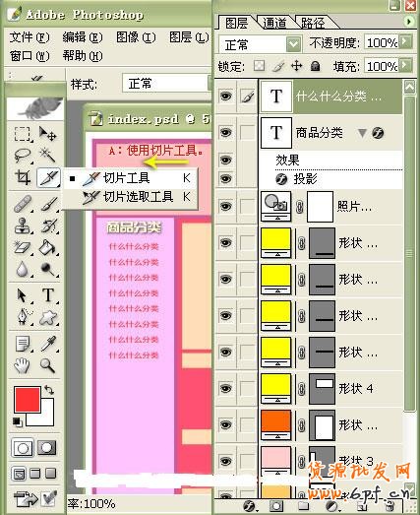Click the red foreground color swatch

pos(27,399)
